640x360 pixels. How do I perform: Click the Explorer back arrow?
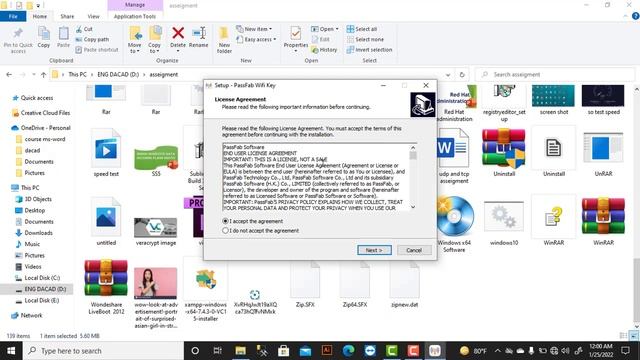pos(9,75)
